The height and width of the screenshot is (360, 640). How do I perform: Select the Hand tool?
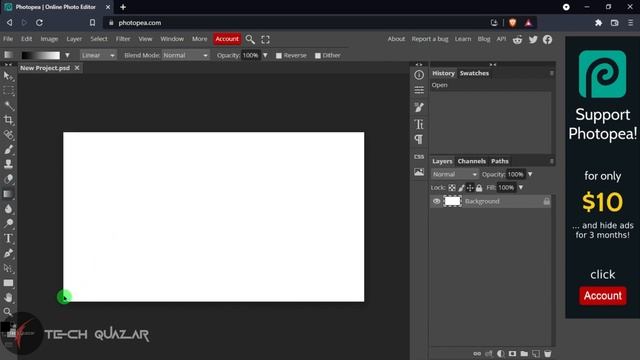(x=8, y=298)
